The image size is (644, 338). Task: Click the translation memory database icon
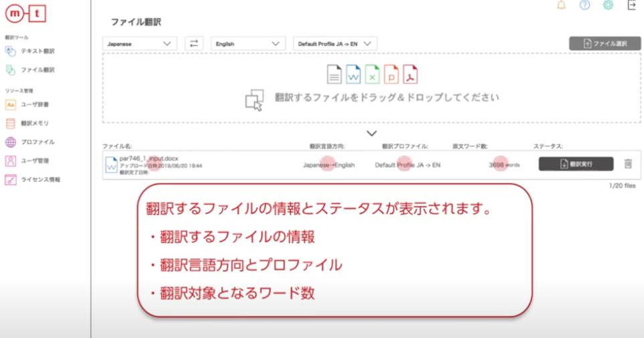(x=11, y=123)
